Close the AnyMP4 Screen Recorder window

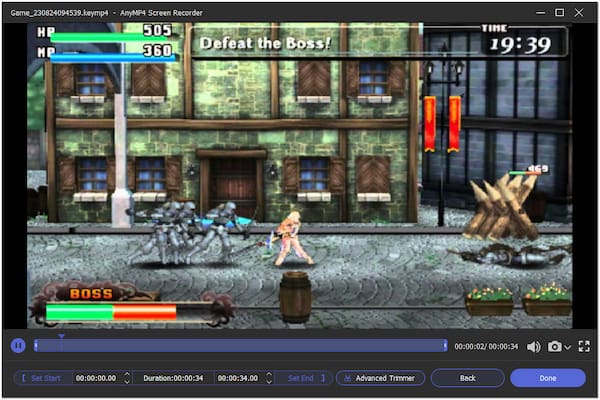click(579, 13)
